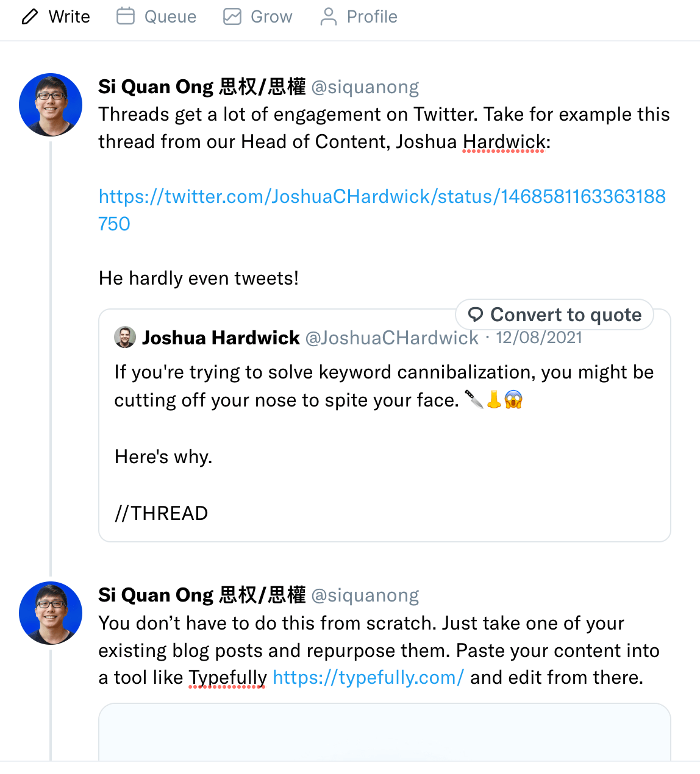Click Joshua Hardwick's profile picture
Screen dimensions: 700x774
[124, 337]
